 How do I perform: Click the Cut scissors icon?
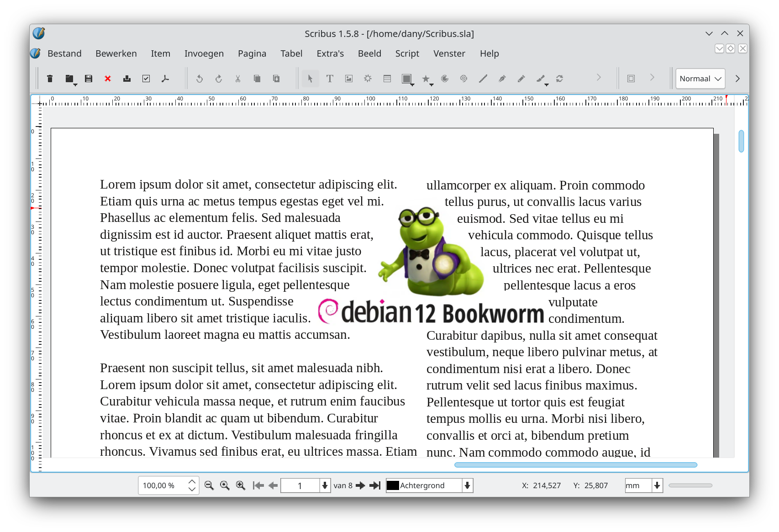pyautogui.click(x=238, y=79)
